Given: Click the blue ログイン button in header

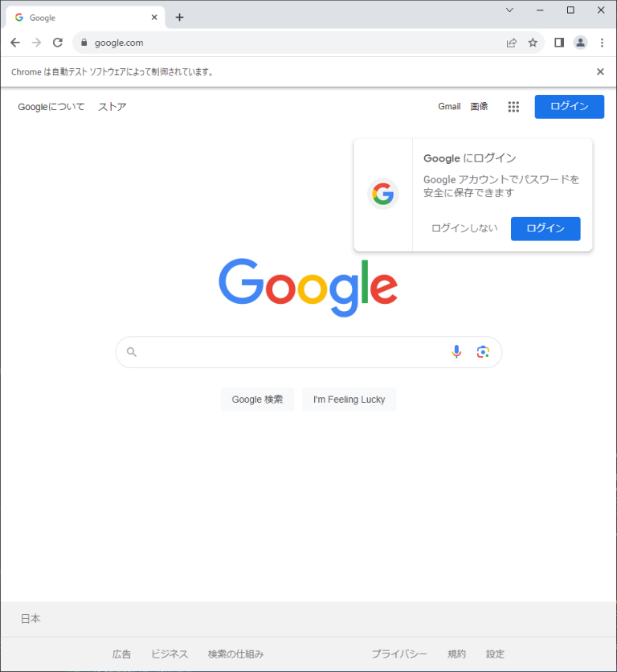Looking at the screenshot, I should tap(570, 107).
